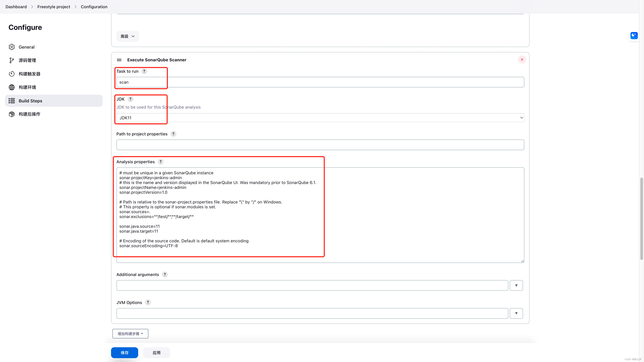Open help for Additional arguments
The height and width of the screenshot is (362, 644).
[165, 275]
